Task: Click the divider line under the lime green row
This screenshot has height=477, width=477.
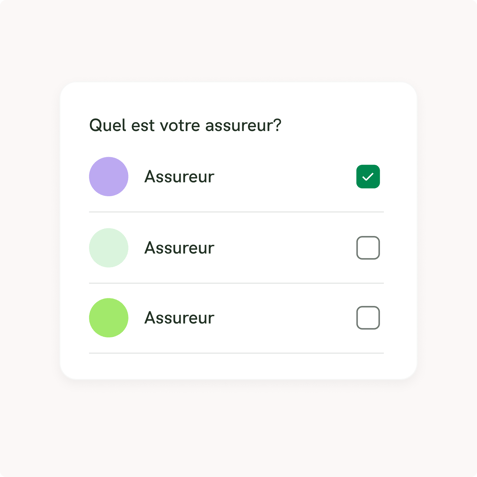Action: point(236,353)
